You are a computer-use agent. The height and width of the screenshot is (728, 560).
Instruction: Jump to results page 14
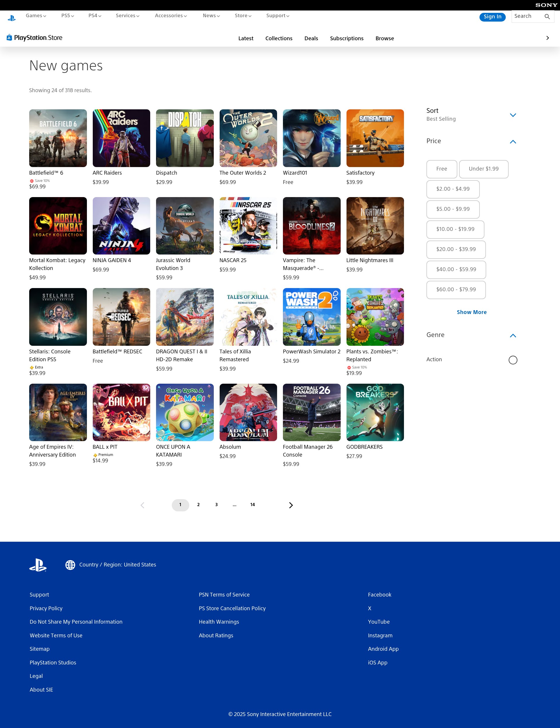coord(253,505)
